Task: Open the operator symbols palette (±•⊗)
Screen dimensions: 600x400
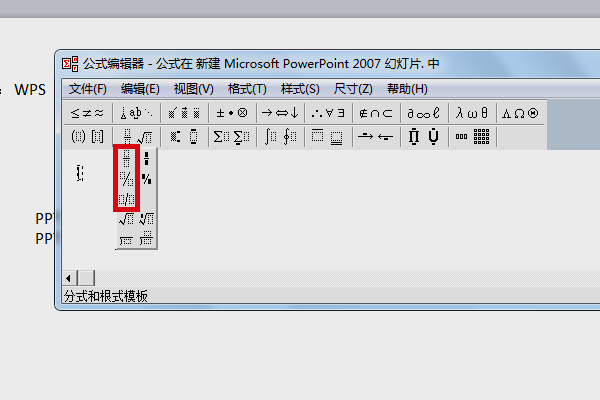Action: tap(232, 113)
